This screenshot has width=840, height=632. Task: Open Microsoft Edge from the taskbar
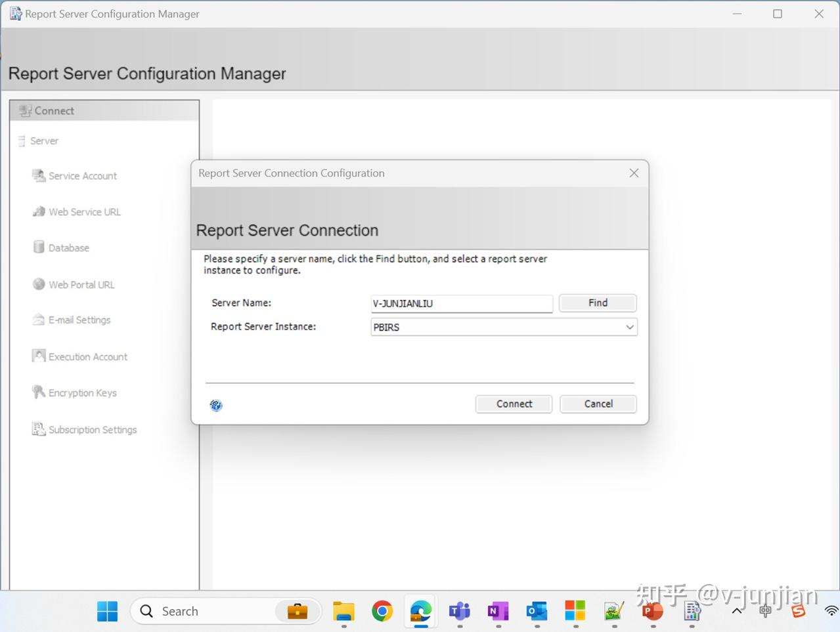click(x=420, y=611)
